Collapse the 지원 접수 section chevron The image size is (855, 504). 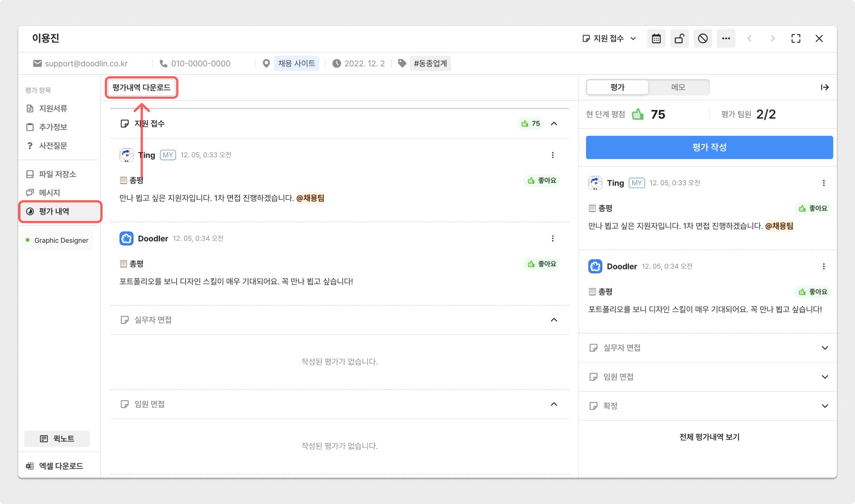(554, 124)
